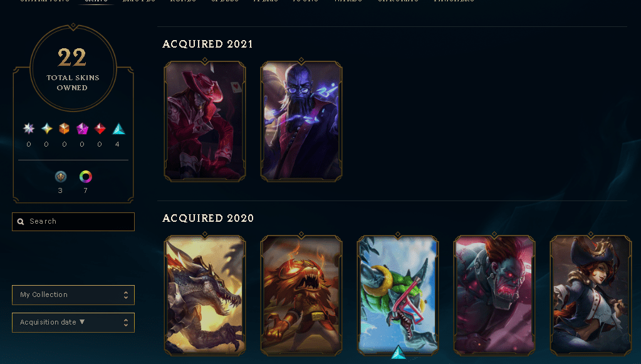
Task: Click the orange hexagon rarity gem icon
Action: click(64, 128)
